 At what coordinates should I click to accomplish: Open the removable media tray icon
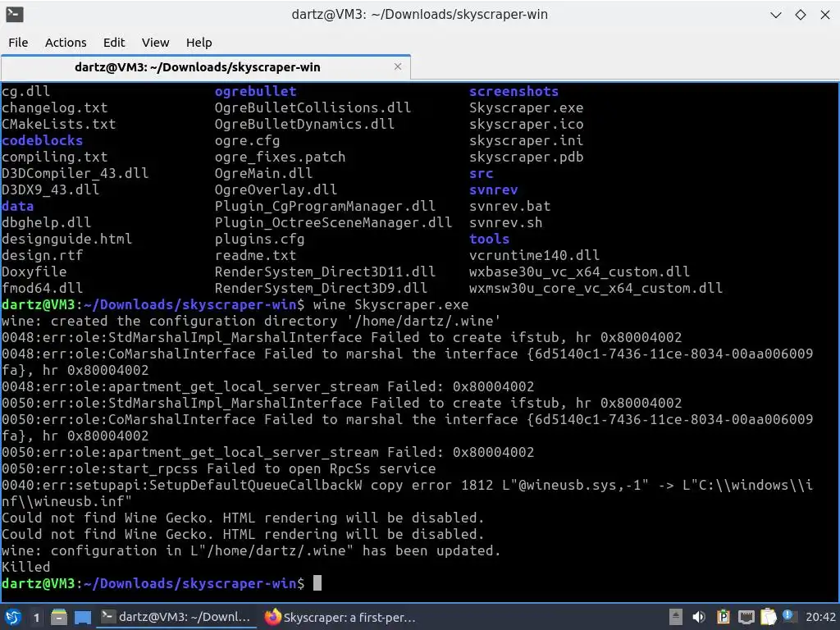click(x=676, y=617)
